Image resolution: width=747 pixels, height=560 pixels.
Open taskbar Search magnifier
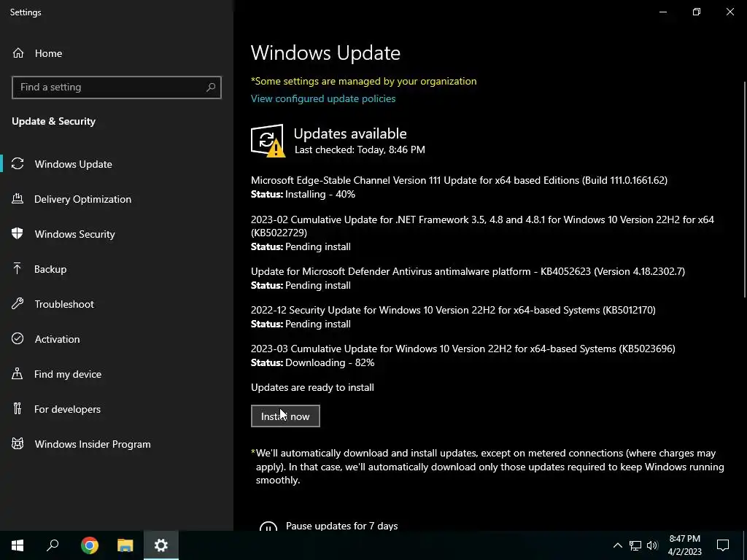(x=53, y=545)
